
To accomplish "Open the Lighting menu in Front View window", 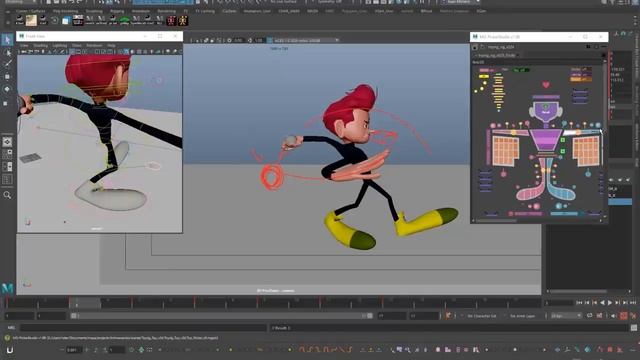I will point(60,45).
